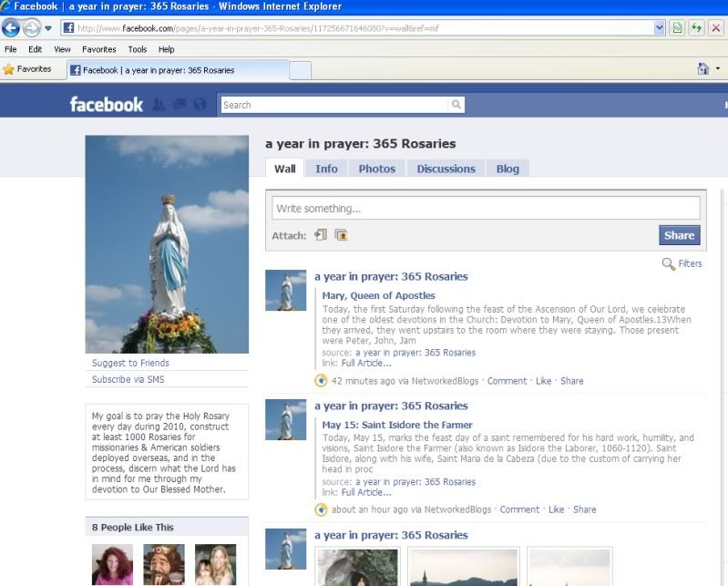The height and width of the screenshot is (586, 728).
Task: Click the green Refresh icon
Action: click(696, 28)
